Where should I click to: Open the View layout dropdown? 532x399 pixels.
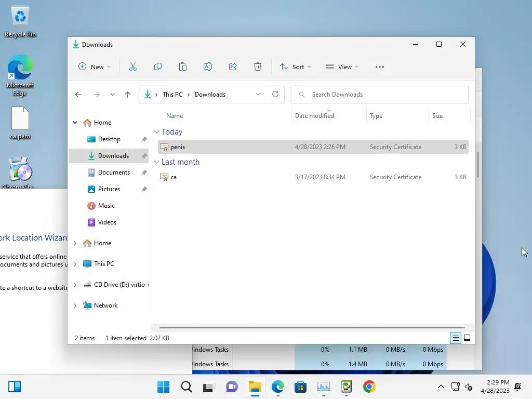coord(342,67)
